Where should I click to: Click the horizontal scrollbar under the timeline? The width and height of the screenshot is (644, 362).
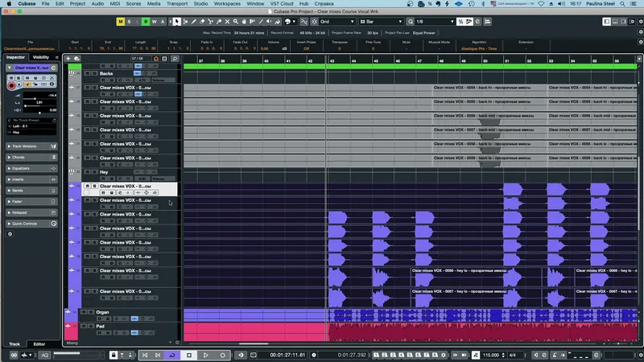pyautogui.click(x=254, y=343)
